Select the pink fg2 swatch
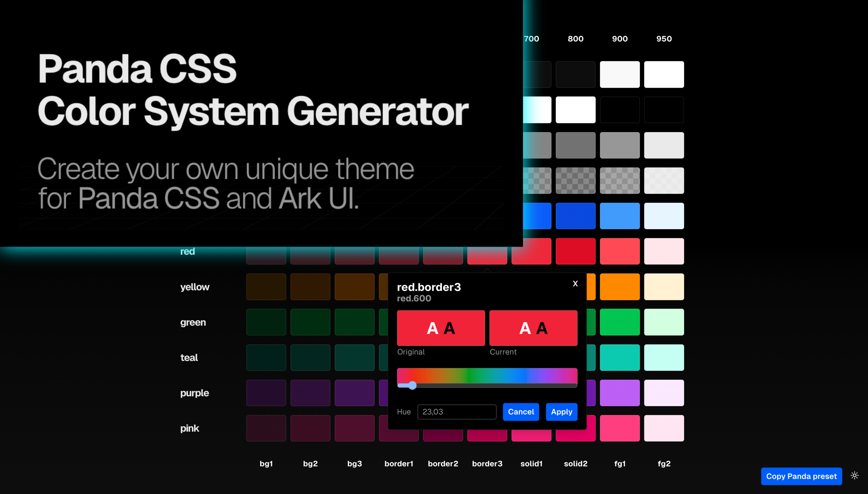The width and height of the screenshot is (868, 494). [664, 428]
